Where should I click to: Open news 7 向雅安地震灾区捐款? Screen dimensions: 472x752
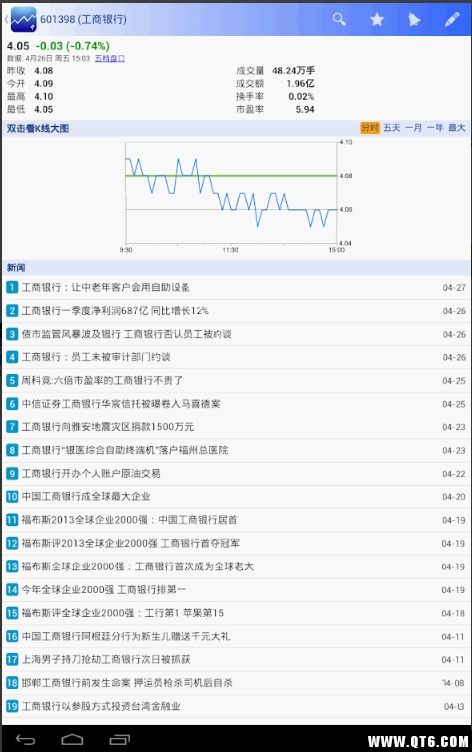click(x=236, y=427)
